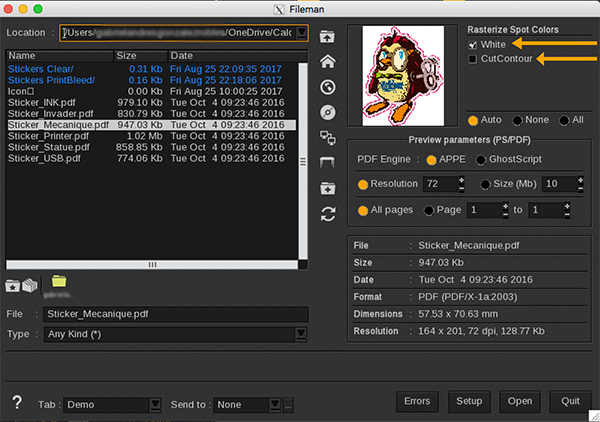Enable CutContour rasterization checkbox

coord(472,60)
